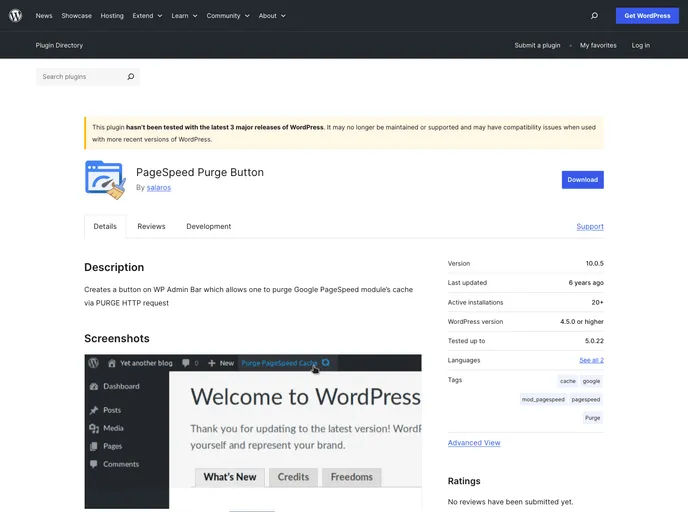The image size is (688, 512).
Task: Click the Description heading text
Action: tap(114, 267)
